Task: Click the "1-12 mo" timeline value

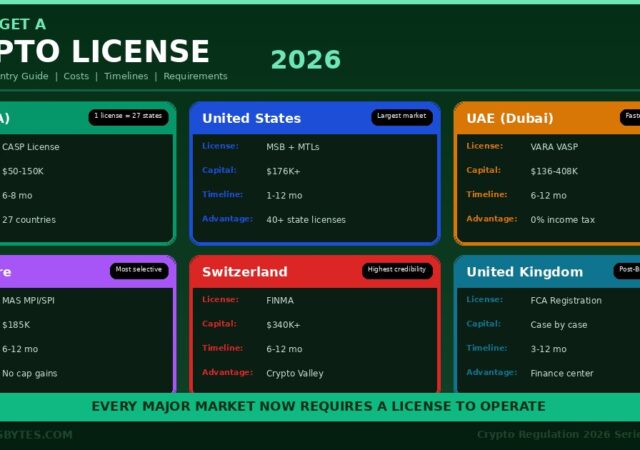Action: pos(284,196)
